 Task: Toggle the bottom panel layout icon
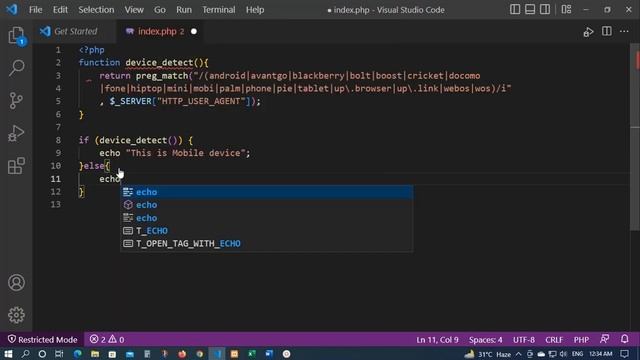pos(530,9)
